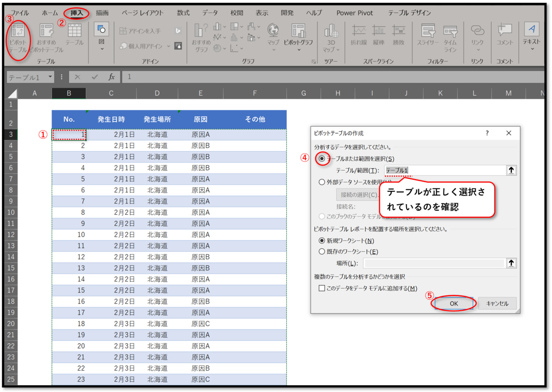This screenshot has width=552, height=392.
Task: Open the 個人用アドイン dropdown
Action: [168, 46]
